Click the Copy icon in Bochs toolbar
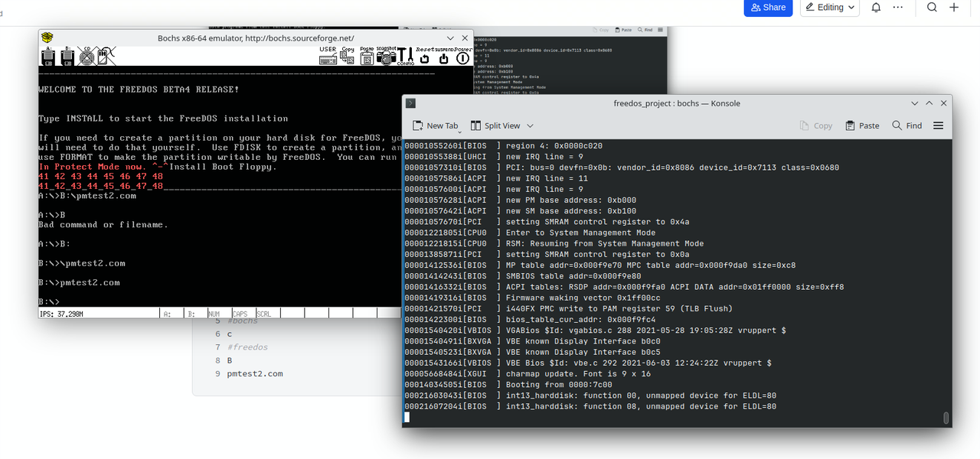Viewport: 980px width, 459px height. tap(348, 56)
